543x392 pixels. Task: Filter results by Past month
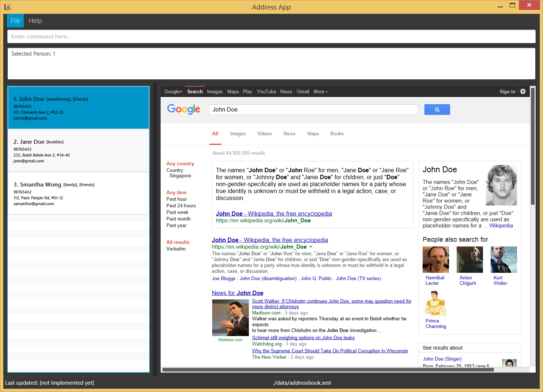tap(179, 219)
